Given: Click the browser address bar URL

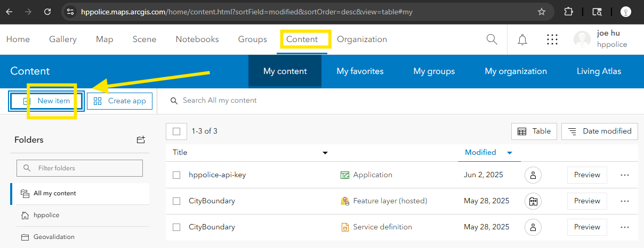Looking at the screenshot, I should tap(247, 11).
